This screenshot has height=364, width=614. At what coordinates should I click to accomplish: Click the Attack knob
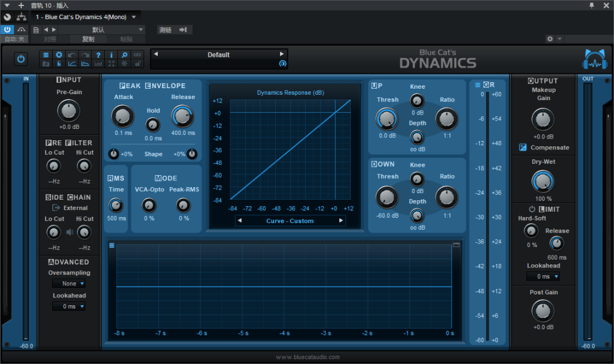coord(123,116)
